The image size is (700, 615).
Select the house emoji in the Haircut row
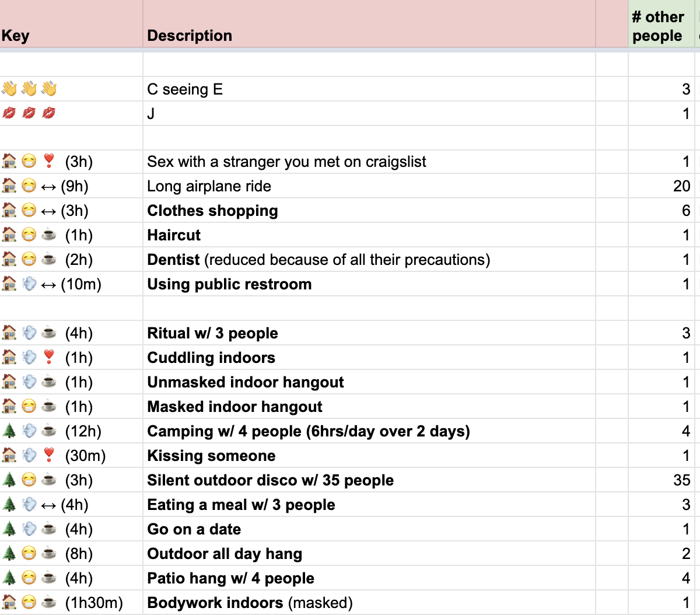tap(9, 235)
